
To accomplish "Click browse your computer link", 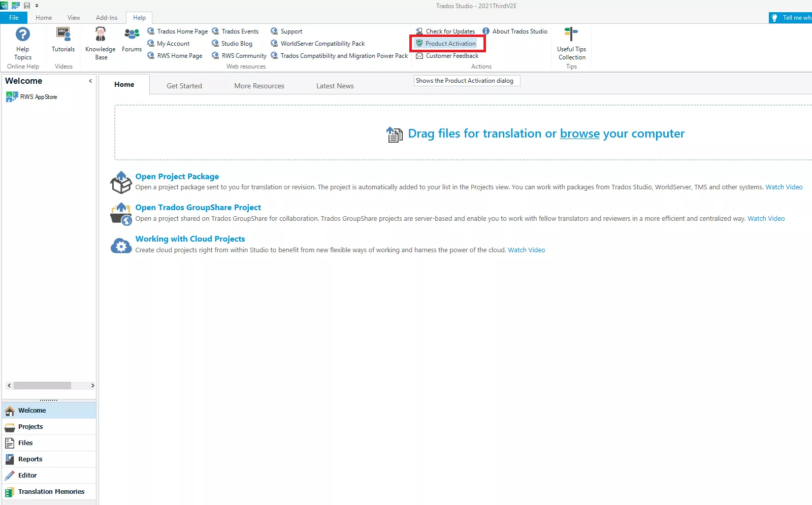I will 580,133.
